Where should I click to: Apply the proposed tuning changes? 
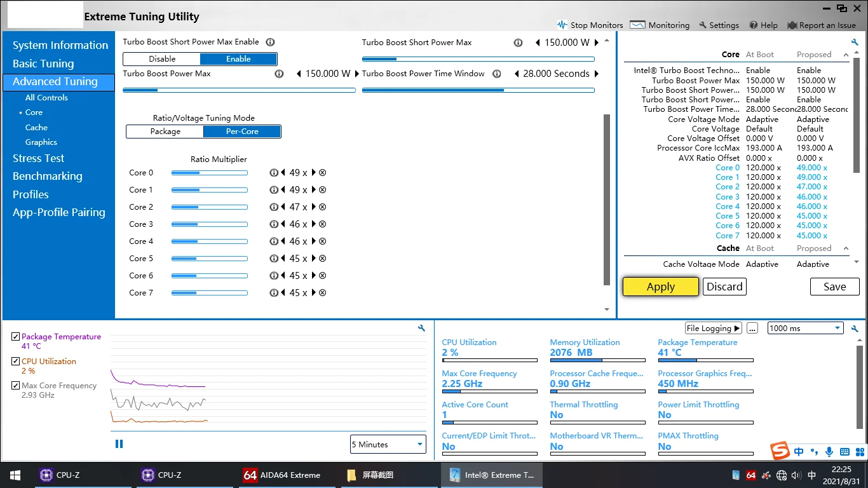click(x=661, y=287)
